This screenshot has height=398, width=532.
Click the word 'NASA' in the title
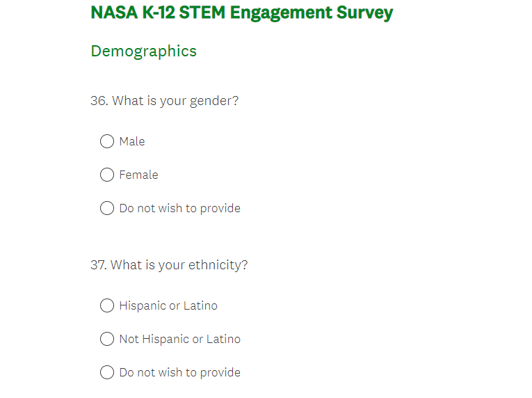[x=113, y=13]
